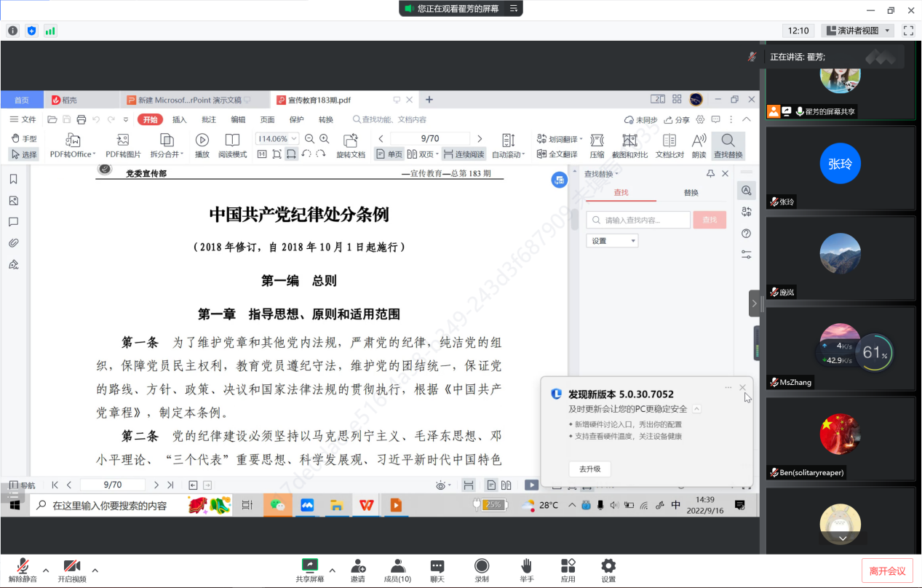Click the PDF转Office tool icon
The image size is (922, 588).
[73, 140]
